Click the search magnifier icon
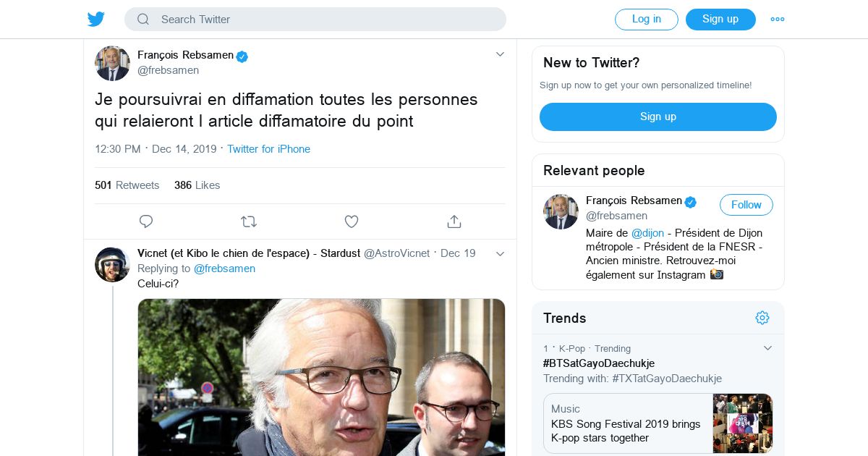 (143, 20)
